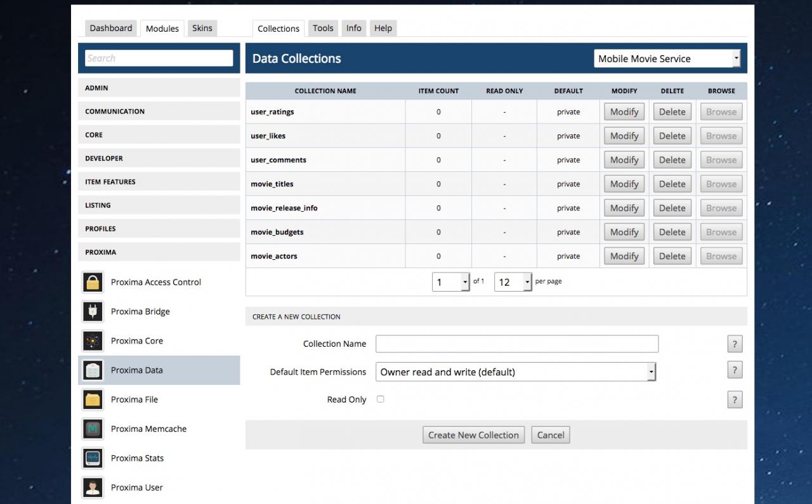This screenshot has width=812, height=504.
Task: Delete the movie_titles collection
Action: tap(672, 184)
